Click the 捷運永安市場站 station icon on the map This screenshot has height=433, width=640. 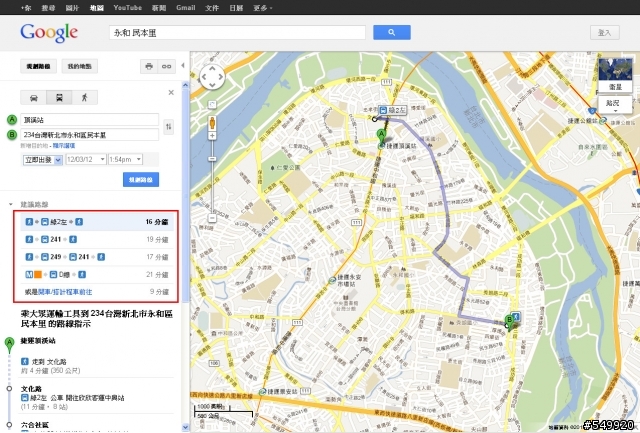click(x=333, y=280)
